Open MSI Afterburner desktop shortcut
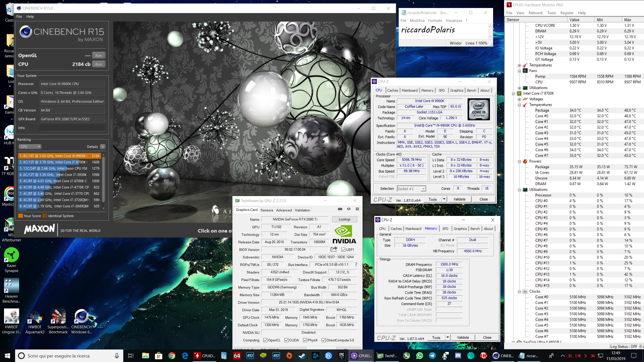 pyautogui.click(x=11, y=230)
